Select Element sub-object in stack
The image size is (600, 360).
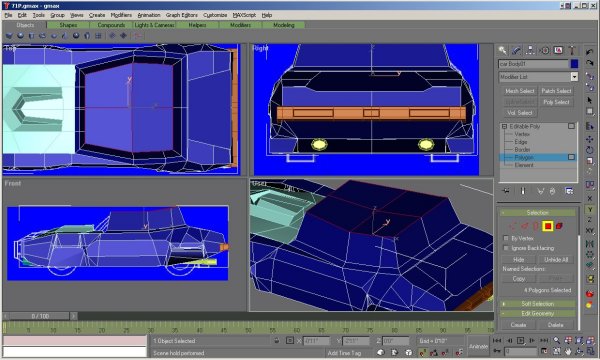pos(524,165)
